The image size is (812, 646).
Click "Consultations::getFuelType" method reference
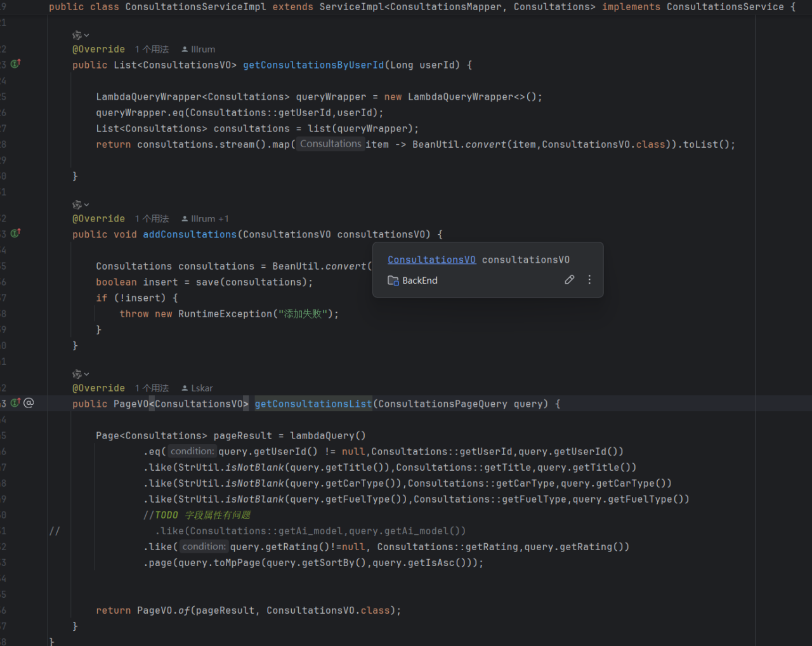tap(490, 499)
